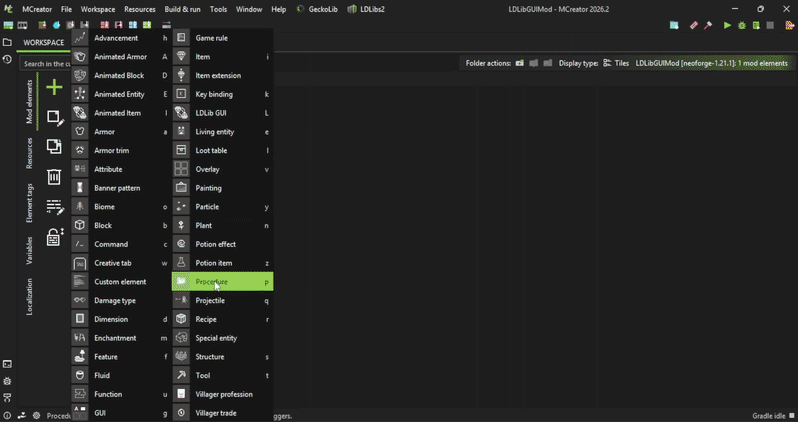The height and width of the screenshot is (422, 798).
Task: Select Procedure from the element menu
Action: click(222, 282)
